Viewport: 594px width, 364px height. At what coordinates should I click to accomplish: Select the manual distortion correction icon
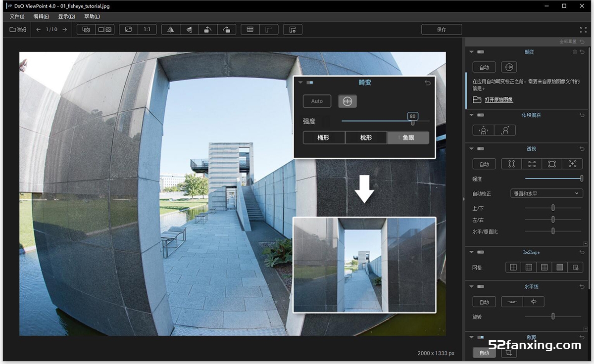pyautogui.click(x=509, y=67)
